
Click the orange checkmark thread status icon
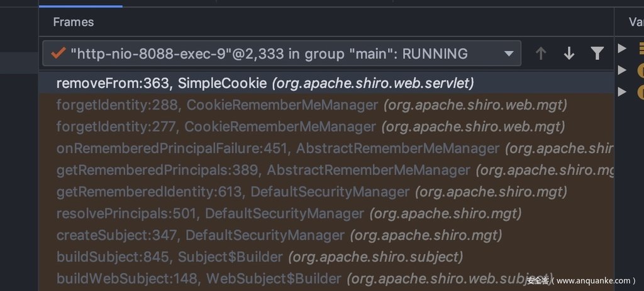pos(58,53)
